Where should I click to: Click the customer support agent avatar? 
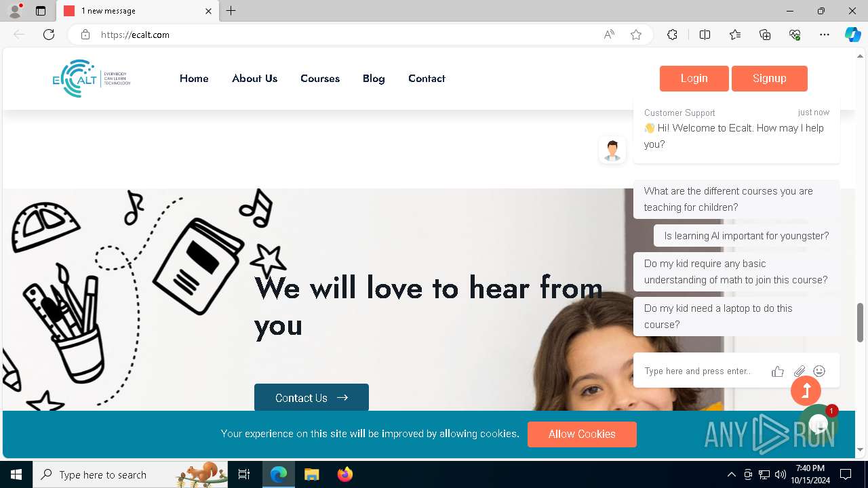[x=612, y=150]
